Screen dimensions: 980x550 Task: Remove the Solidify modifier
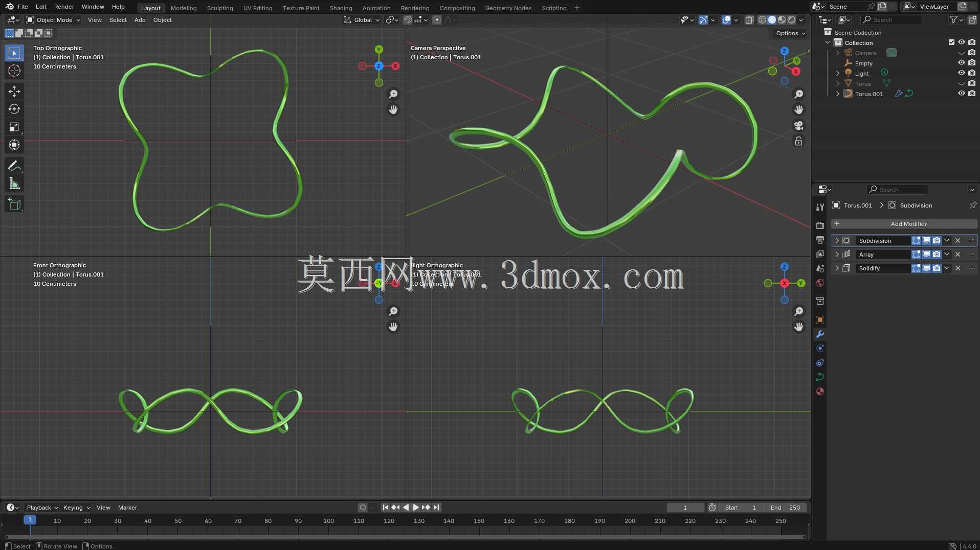click(x=958, y=268)
